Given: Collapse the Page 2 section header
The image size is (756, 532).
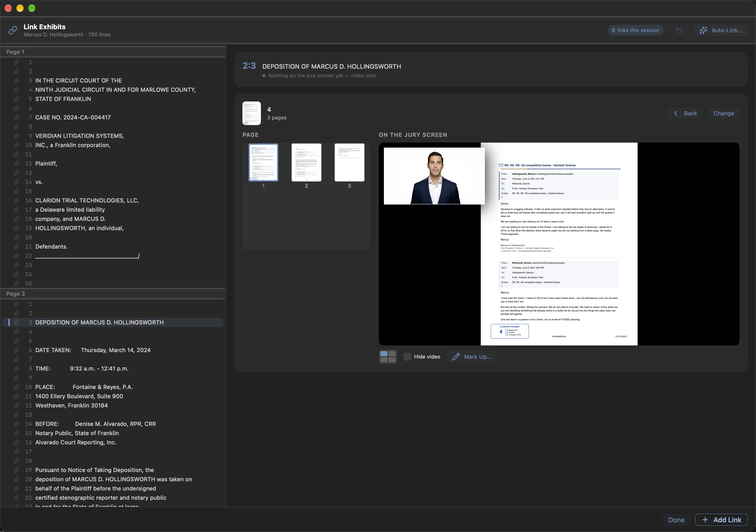Looking at the screenshot, I should 113,294.
